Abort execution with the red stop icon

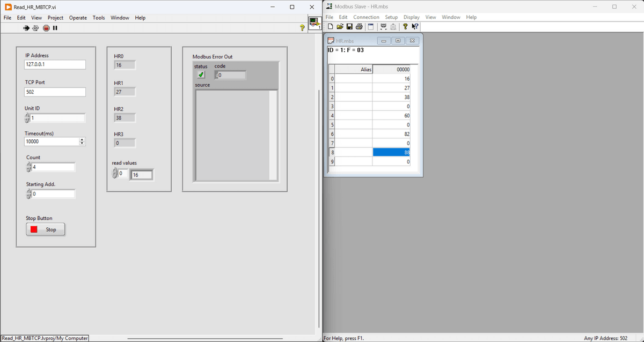[x=46, y=28]
